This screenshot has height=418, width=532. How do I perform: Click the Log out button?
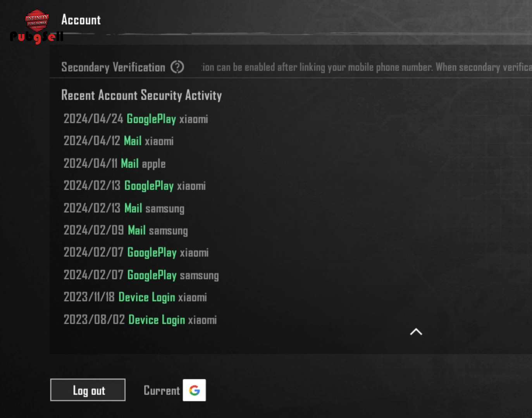point(88,390)
